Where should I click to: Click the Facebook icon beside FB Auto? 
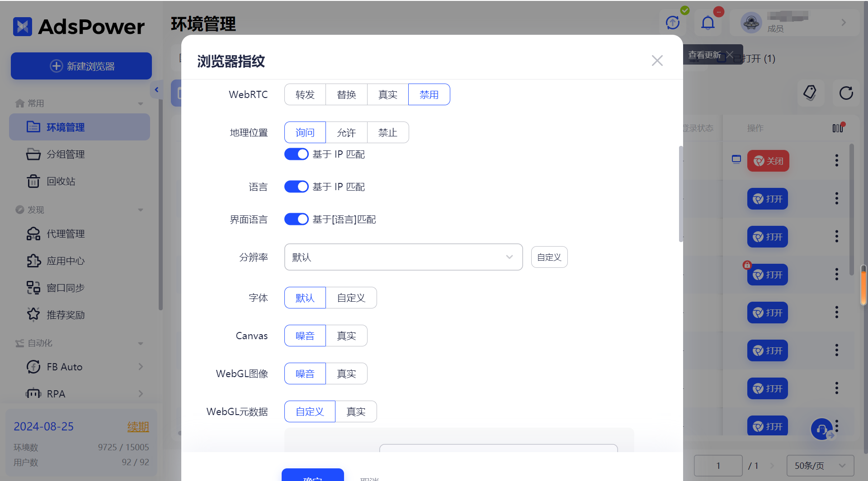[x=33, y=367]
